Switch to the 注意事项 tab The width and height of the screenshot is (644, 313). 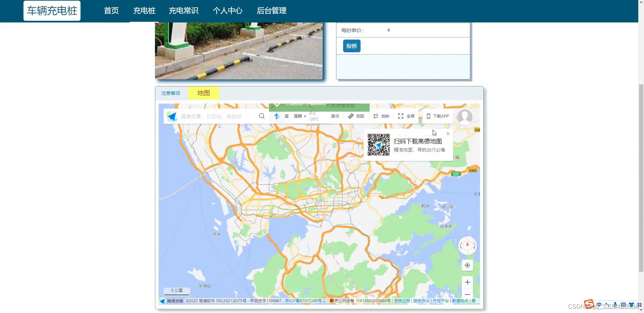pyautogui.click(x=171, y=93)
